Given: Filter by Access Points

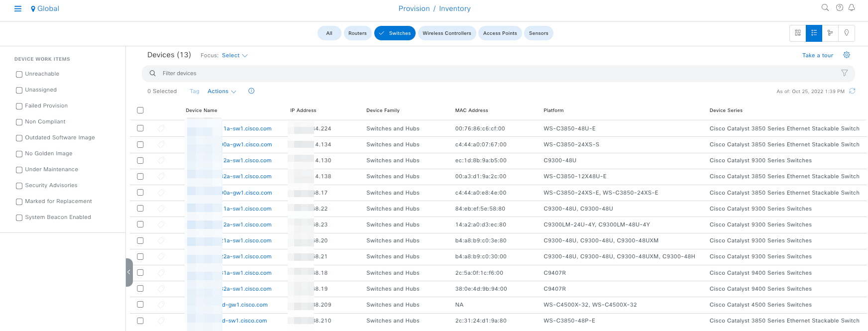Looking at the screenshot, I should [500, 33].
